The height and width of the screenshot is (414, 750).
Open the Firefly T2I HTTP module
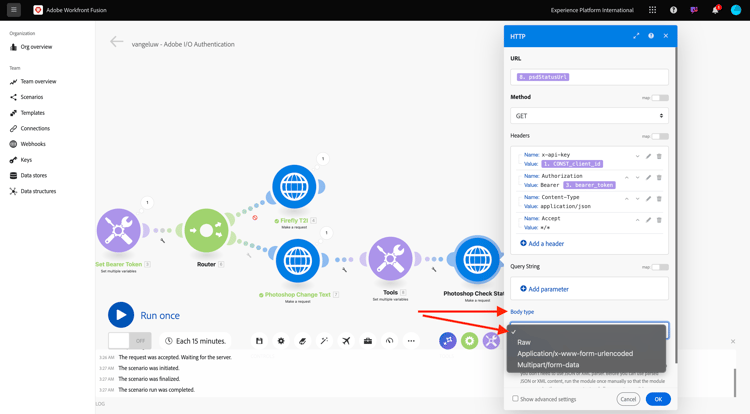[x=295, y=186]
